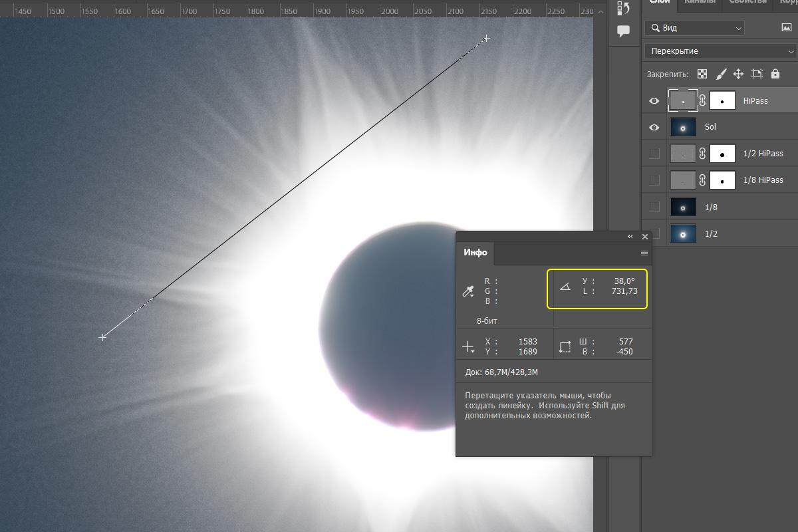This screenshot has height=532, width=798.
Task: Select 1/2 HiPass mask thumbnail
Action: [x=722, y=154]
